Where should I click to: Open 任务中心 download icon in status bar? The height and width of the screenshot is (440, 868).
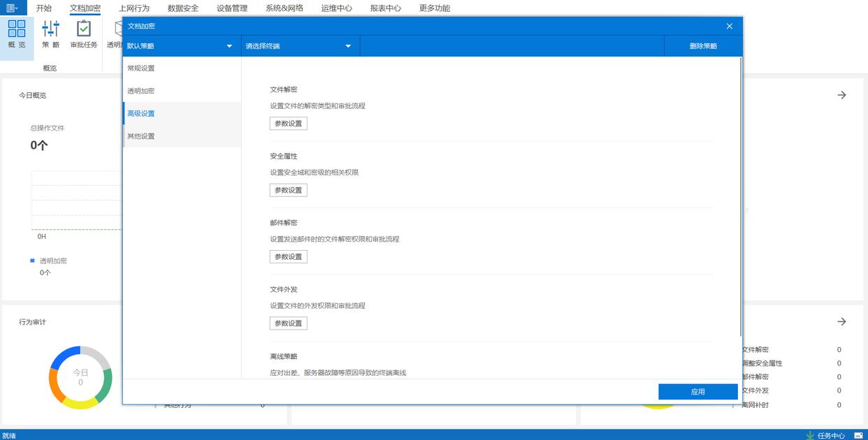(810, 435)
